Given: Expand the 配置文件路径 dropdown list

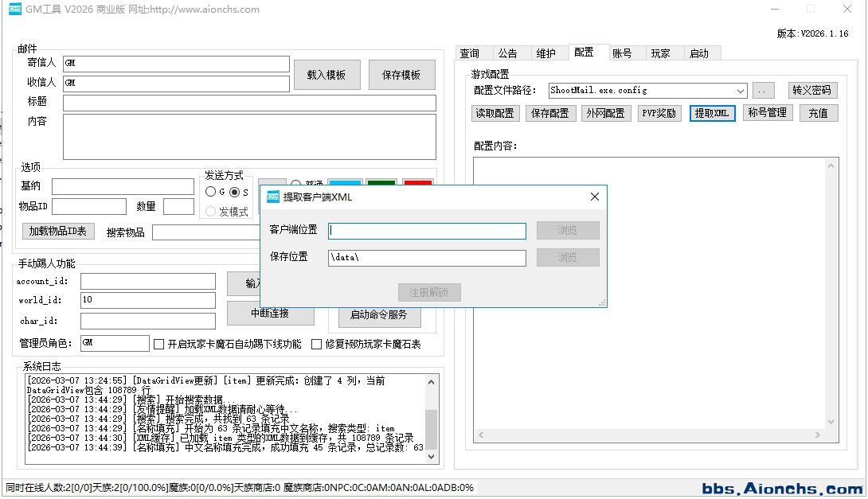Looking at the screenshot, I should pos(741,91).
